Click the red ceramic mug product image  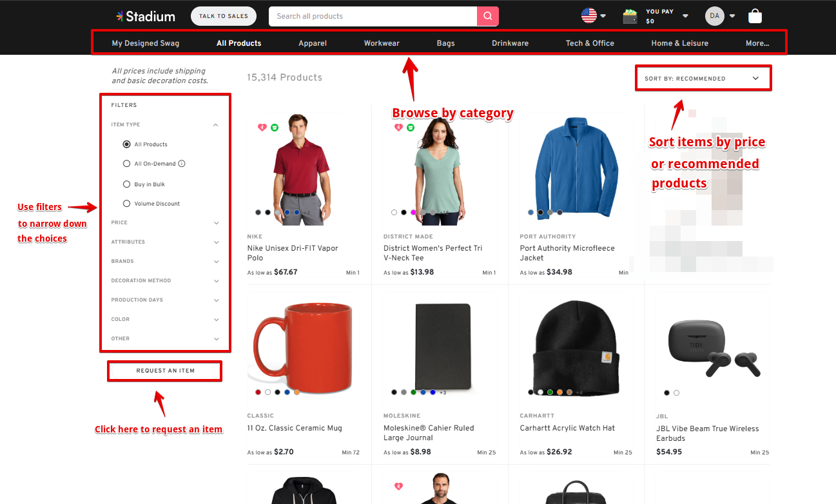pyautogui.click(x=302, y=347)
